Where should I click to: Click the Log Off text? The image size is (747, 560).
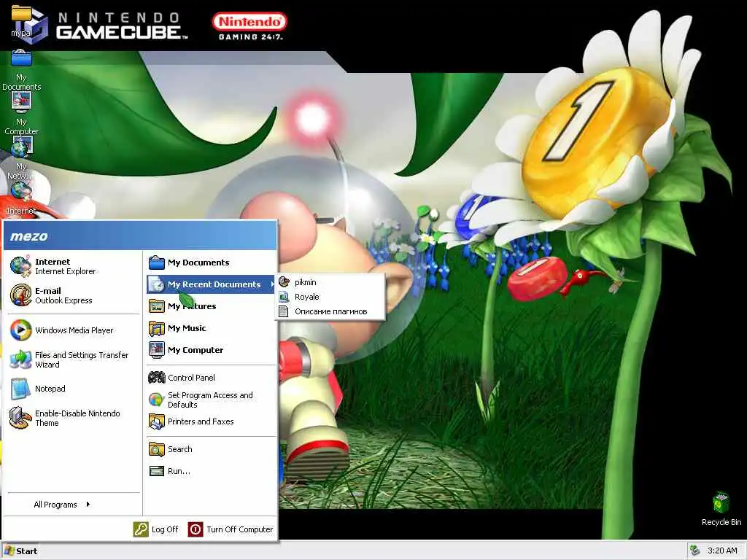[x=164, y=529]
